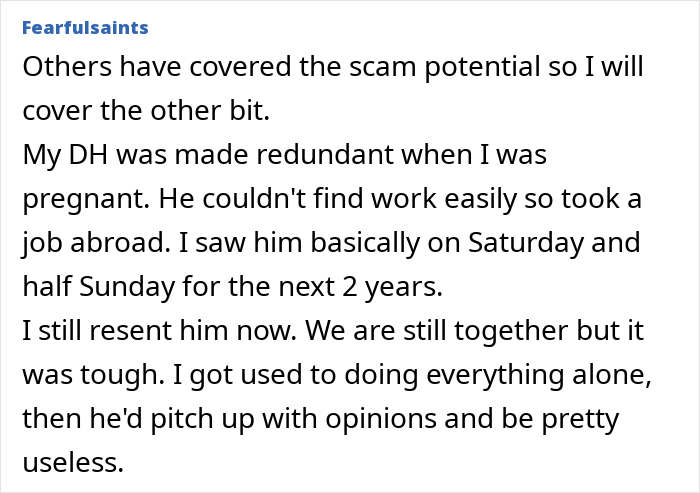Click the phrase "half Sunday"
Image resolution: width=700 pixels, height=493 pixels.
pyautogui.click(x=99, y=286)
